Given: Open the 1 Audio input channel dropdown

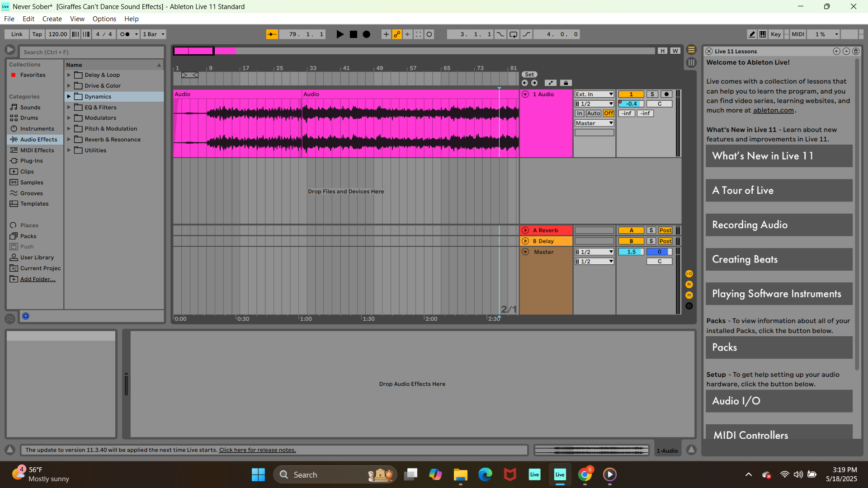Looking at the screenshot, I should click(x=594, y=104).
